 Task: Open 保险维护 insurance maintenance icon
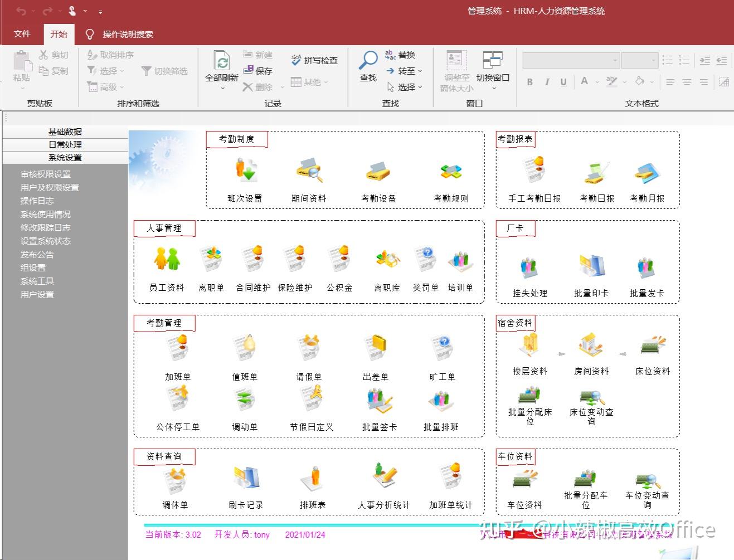[295, 259]
